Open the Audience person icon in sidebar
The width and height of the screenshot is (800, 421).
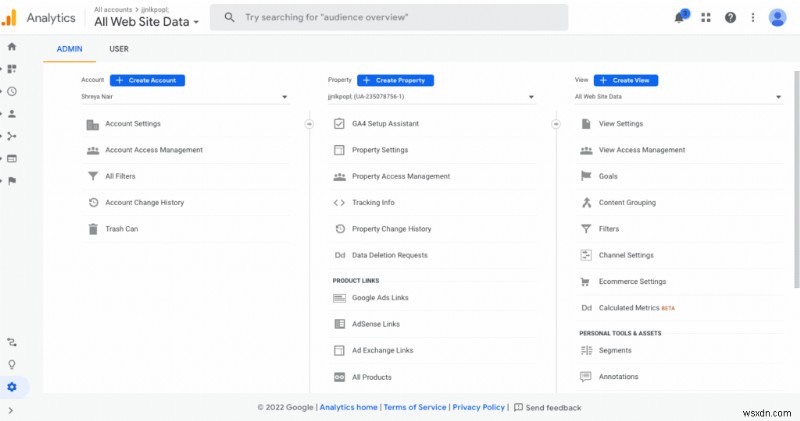click(12, 114)
